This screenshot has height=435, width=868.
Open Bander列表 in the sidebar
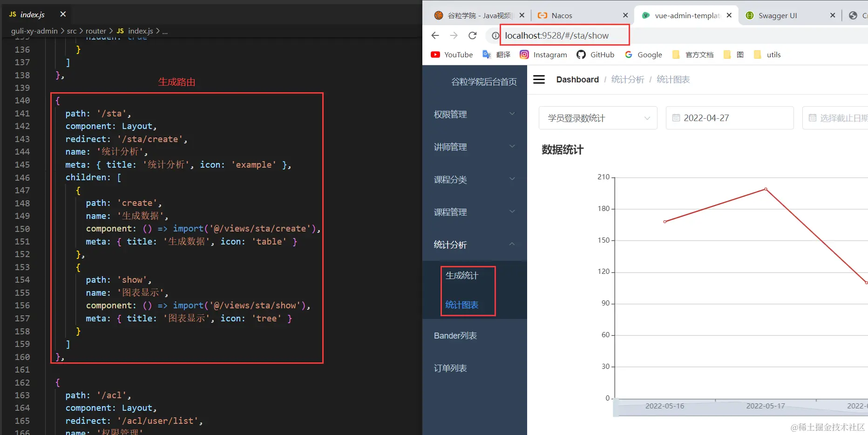475,335
